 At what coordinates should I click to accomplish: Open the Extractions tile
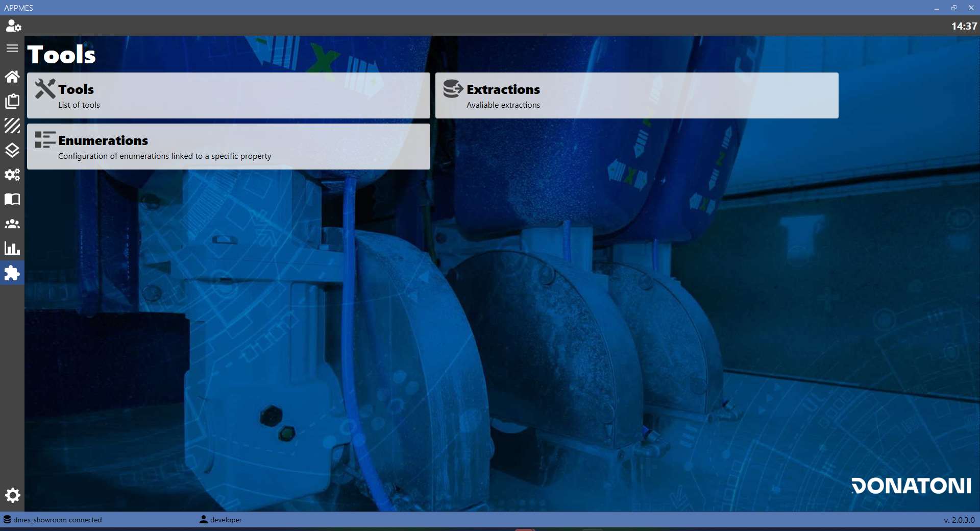click(637, 95)
